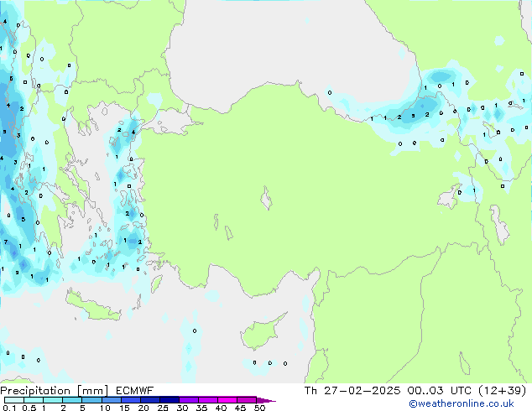Click the 35–40 mm legend swatch

pos(207,400)
